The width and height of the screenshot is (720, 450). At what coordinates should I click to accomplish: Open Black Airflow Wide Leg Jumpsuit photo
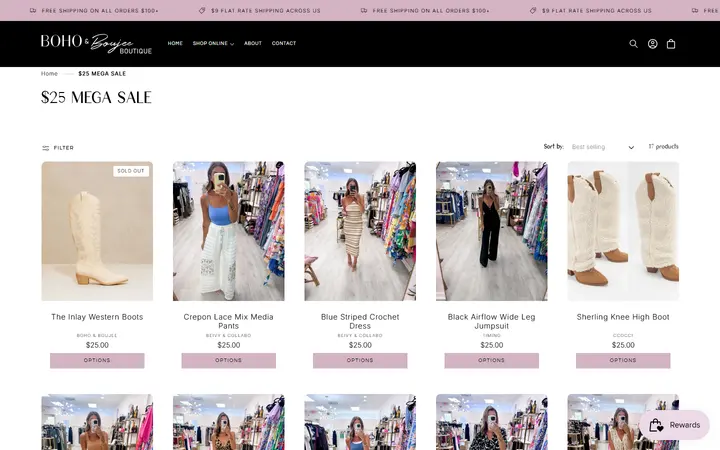pos(491,231)
